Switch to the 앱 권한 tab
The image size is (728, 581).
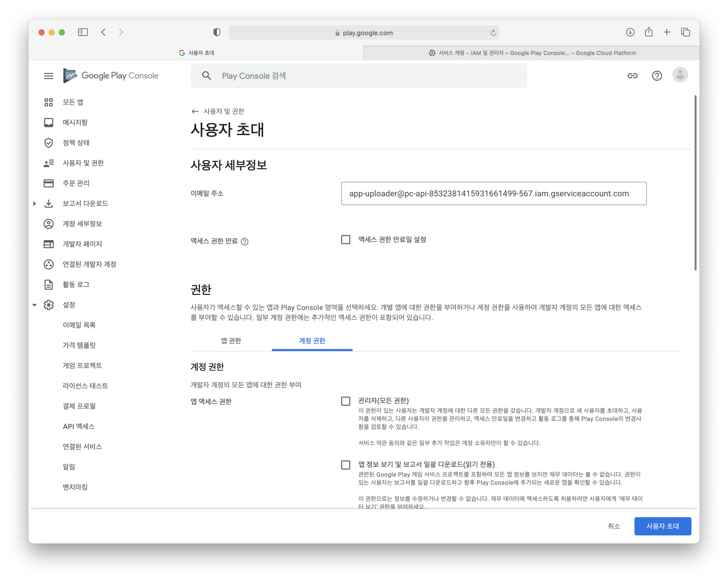click(x=231, y=341)
